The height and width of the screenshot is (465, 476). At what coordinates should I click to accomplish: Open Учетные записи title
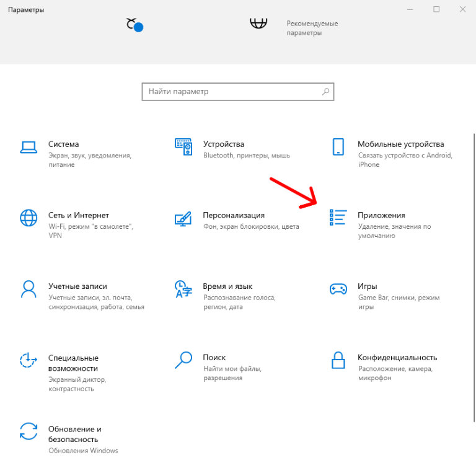[x=77, y=286]
